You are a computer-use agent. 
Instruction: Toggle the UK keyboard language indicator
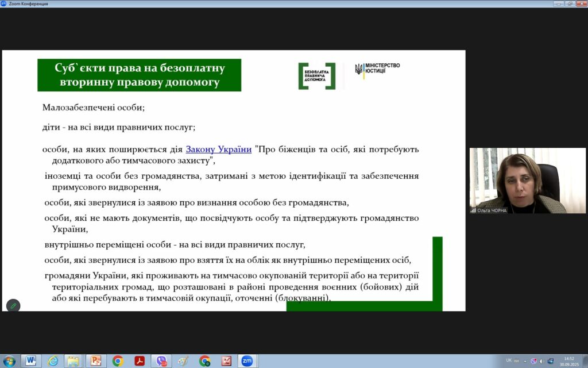tap(509, 361)
